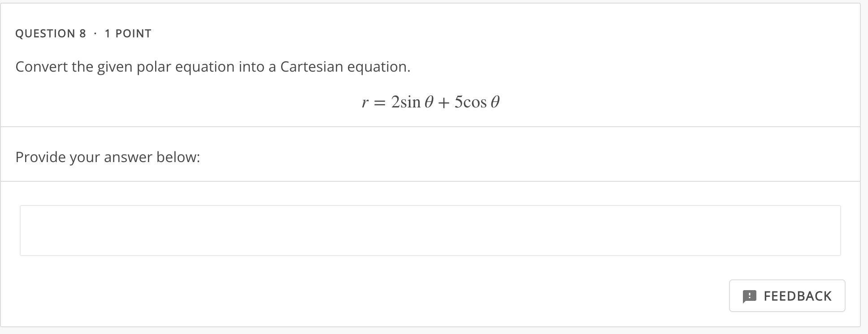Screen dimensions: 868x334
Task: Click the r variable in the equation
Action: 365,102
